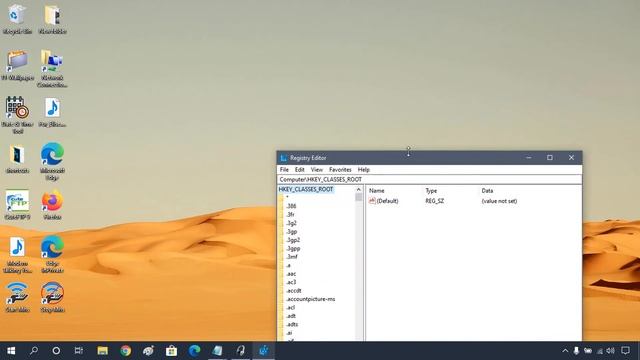Image resolution: width=640 pixels, height=360 pixels.
Task: Click the Registry Editor taskbar button
Action: coord(263,351)
